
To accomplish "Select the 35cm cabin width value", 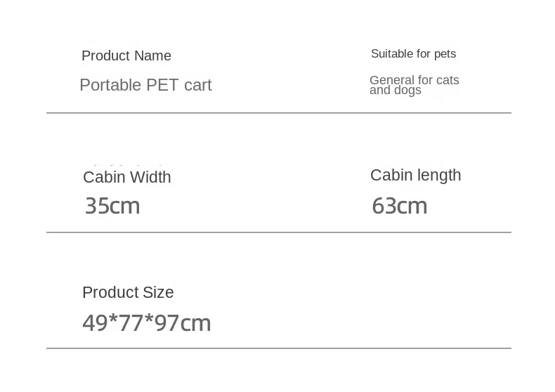I will [x=112, y=206].
